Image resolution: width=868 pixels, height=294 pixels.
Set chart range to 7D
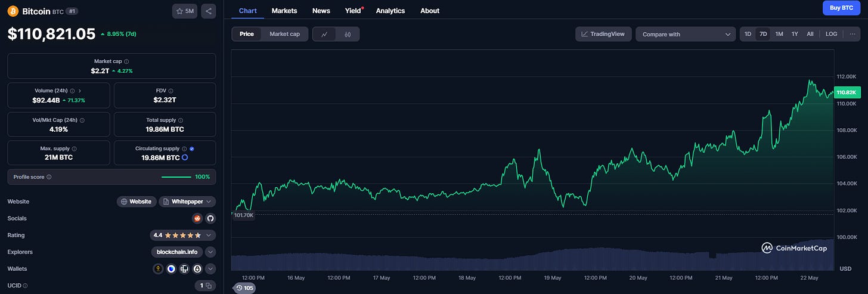coord(763,34)
